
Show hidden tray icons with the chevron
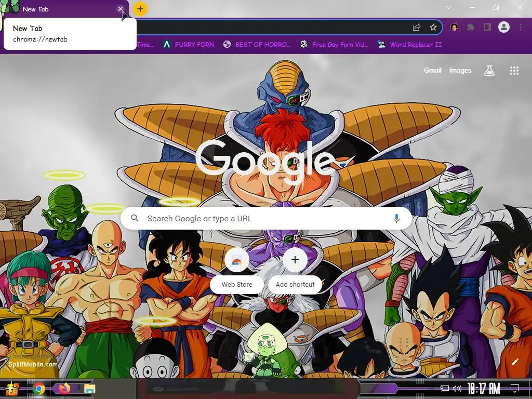(x=432, y=389)
